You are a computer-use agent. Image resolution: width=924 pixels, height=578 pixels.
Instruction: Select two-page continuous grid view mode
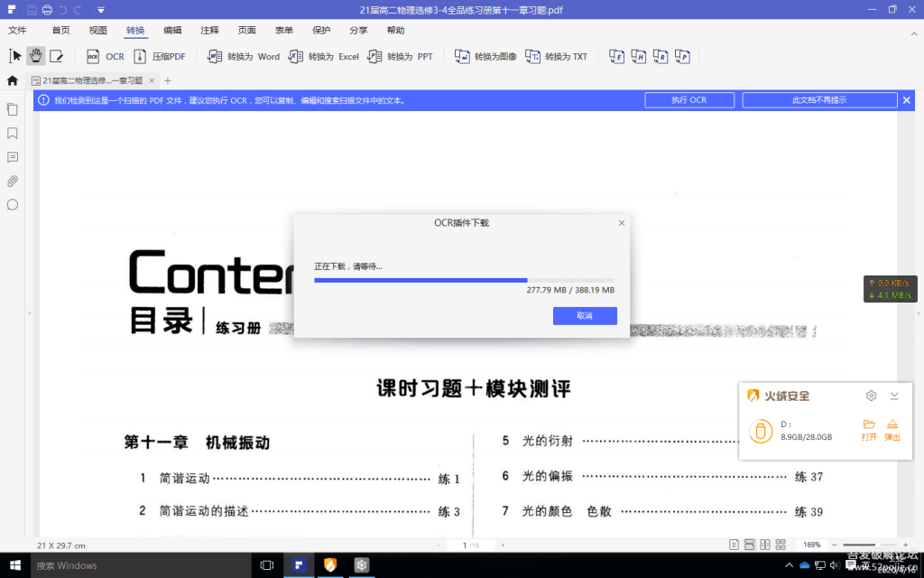pos(781,545)
